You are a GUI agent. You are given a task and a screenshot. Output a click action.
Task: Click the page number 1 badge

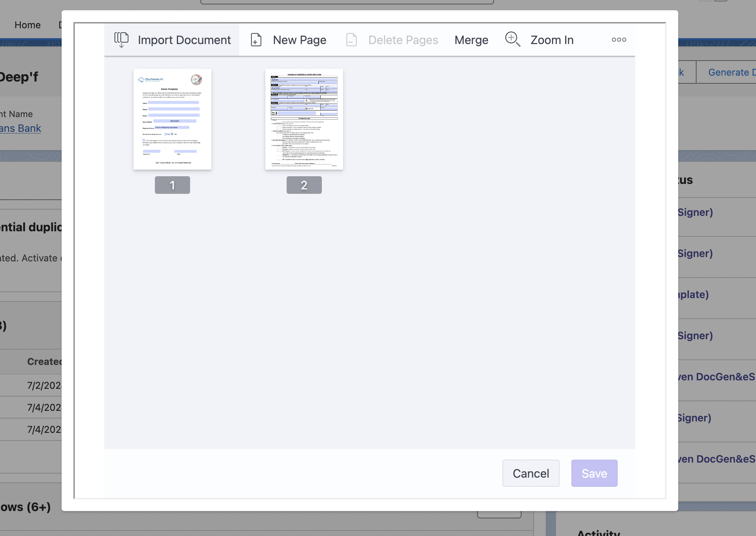(x=172, y=185)
